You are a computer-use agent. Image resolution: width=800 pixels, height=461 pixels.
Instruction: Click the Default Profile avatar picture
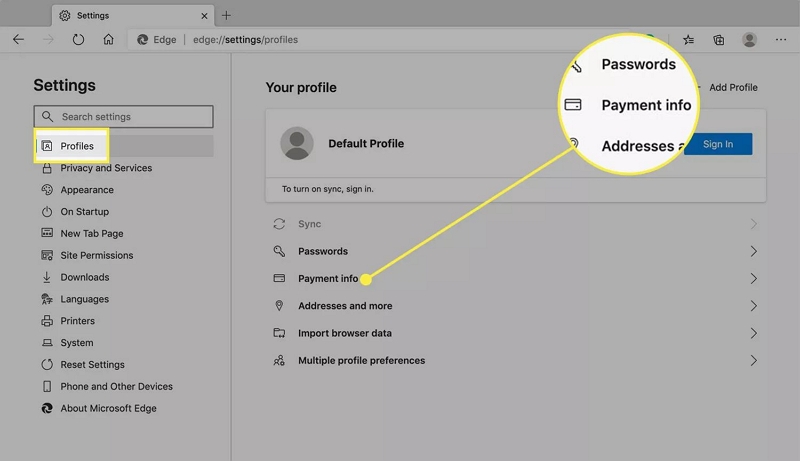[x=296, y=143]
